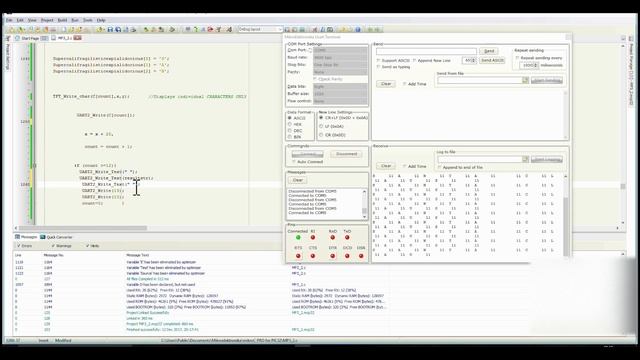Click the Save All toolbar icon
Screen dimensions: 640x360
pos(118,29)
